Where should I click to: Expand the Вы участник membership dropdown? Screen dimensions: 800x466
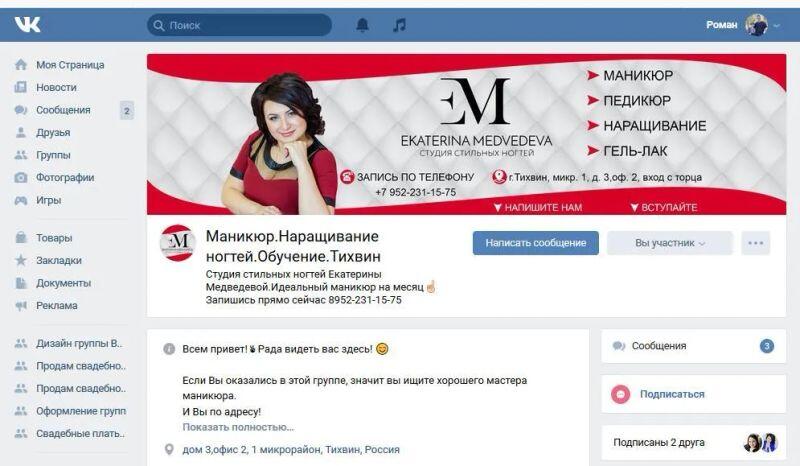point(670,243)
